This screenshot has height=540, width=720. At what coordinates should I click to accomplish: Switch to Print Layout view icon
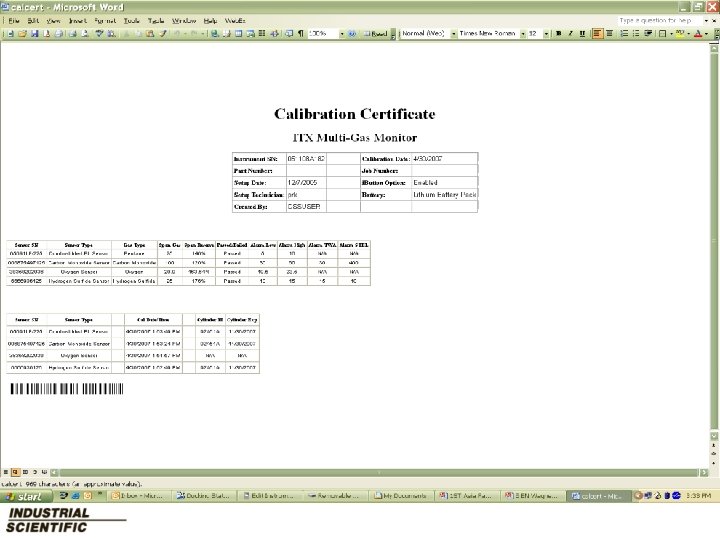coord(25,472)
